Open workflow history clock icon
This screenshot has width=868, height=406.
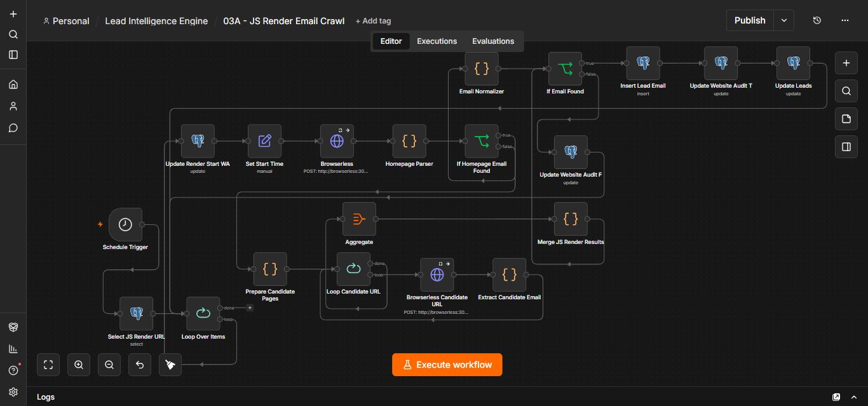(x=817, y=20)
